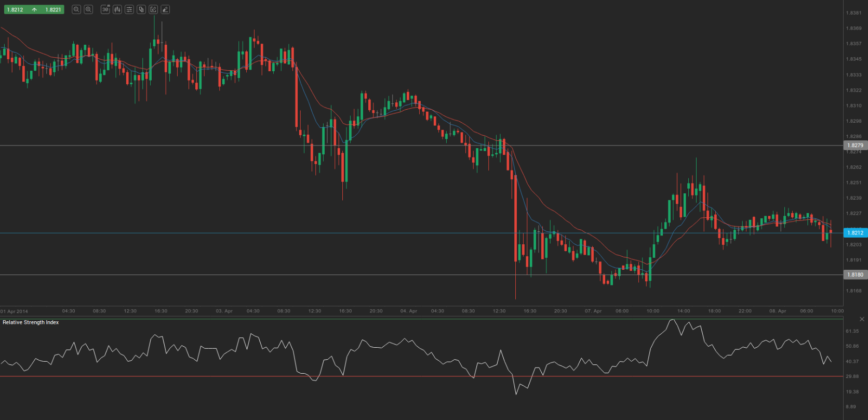Click the copy chart icon
868x420 pixels.
[x=141, y=9]
